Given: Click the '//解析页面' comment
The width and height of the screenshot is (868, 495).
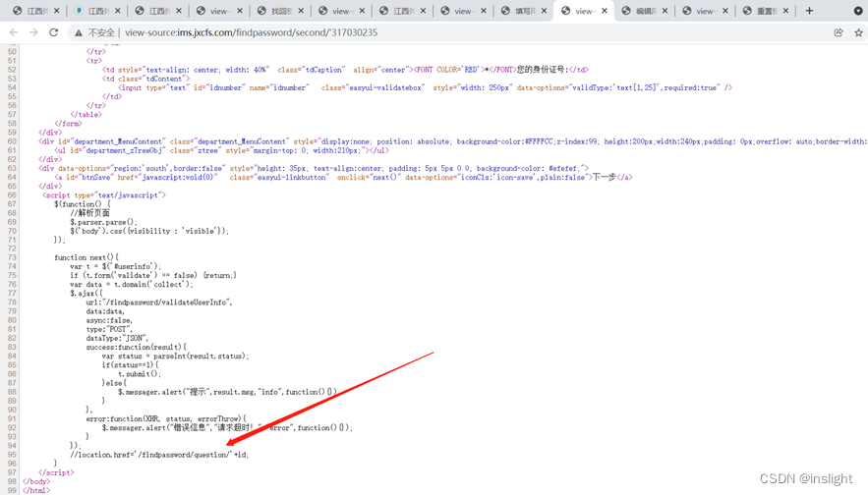Looking at the screenshot, I should [x=89, y=213].
